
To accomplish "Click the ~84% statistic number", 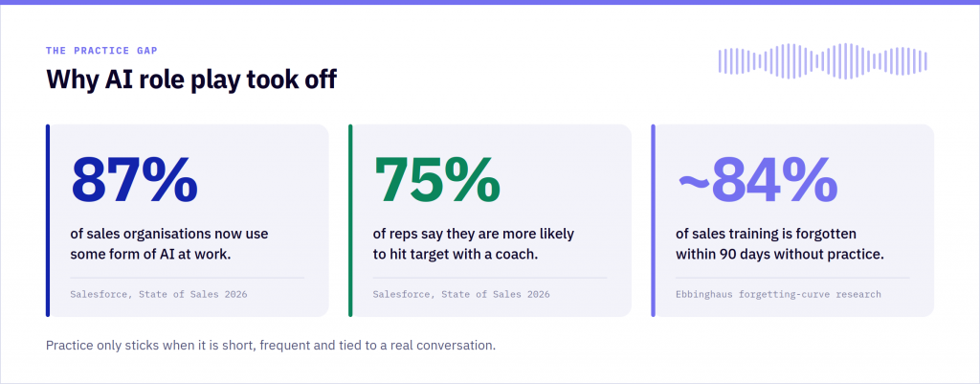I will tap(758, 180).
